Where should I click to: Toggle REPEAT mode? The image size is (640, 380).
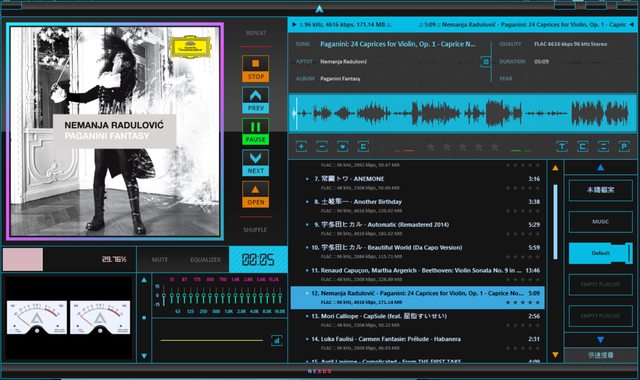(x=256, y=33)
